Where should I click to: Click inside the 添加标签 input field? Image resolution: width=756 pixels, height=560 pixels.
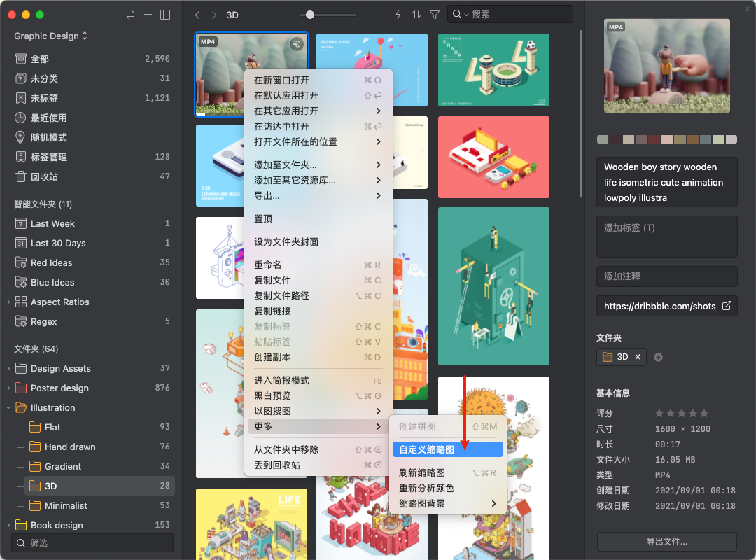(666, 237)
